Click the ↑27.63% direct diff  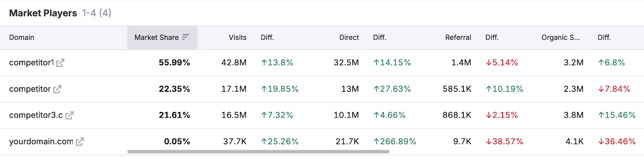(x=392, y=89)
